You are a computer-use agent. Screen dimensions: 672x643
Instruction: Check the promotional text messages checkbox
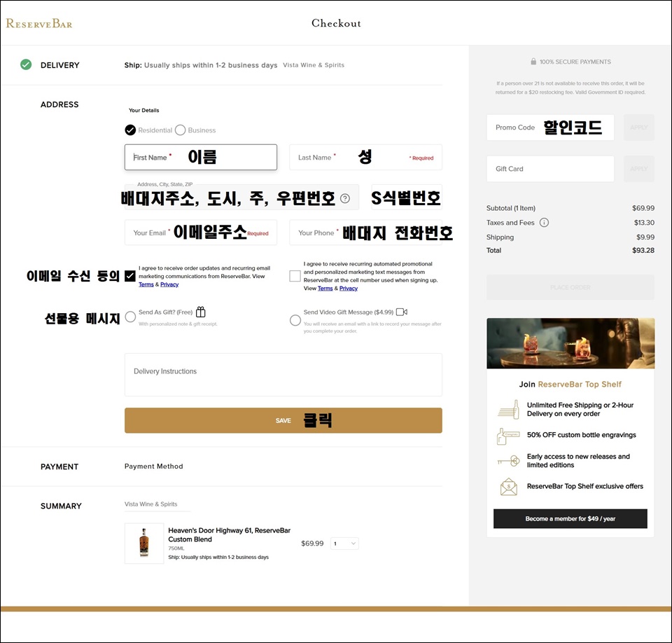point(295,276)
